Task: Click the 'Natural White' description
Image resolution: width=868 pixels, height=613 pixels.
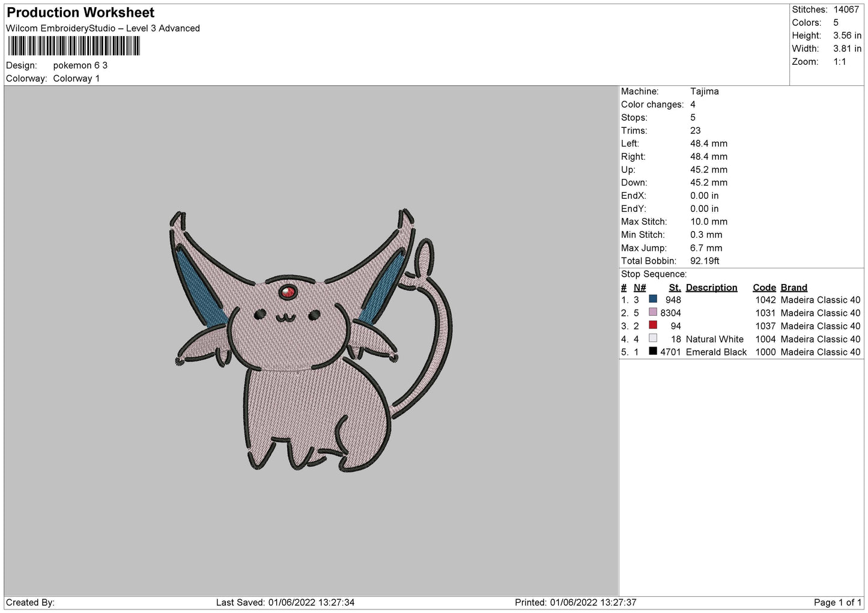Action: [x=715, y=339]
